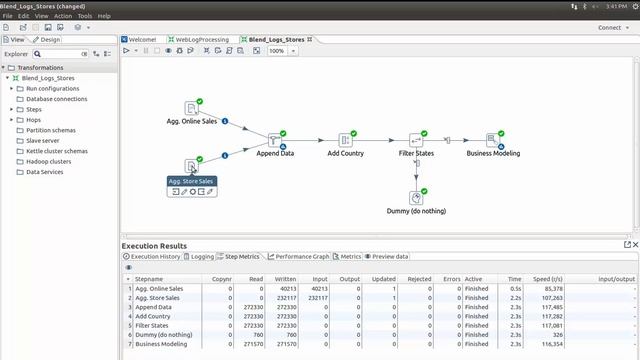Select the Agg. Online Sales step icon

click(x=191, y=108)
